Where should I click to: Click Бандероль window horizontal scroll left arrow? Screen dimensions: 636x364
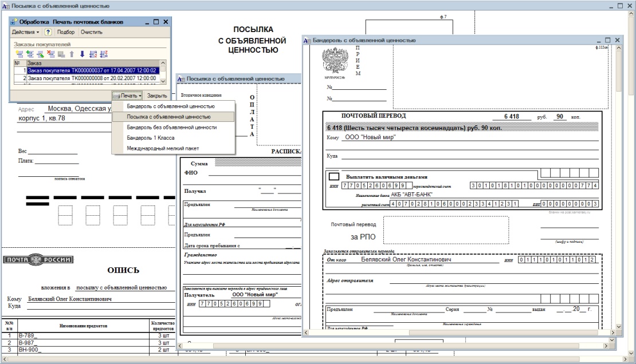tap(306, 333)
